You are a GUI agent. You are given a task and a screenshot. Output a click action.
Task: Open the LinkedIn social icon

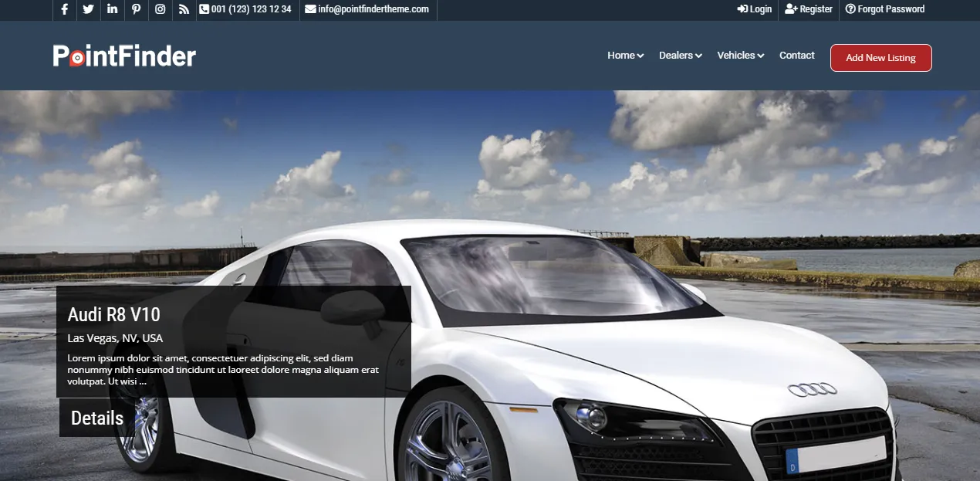112,9
